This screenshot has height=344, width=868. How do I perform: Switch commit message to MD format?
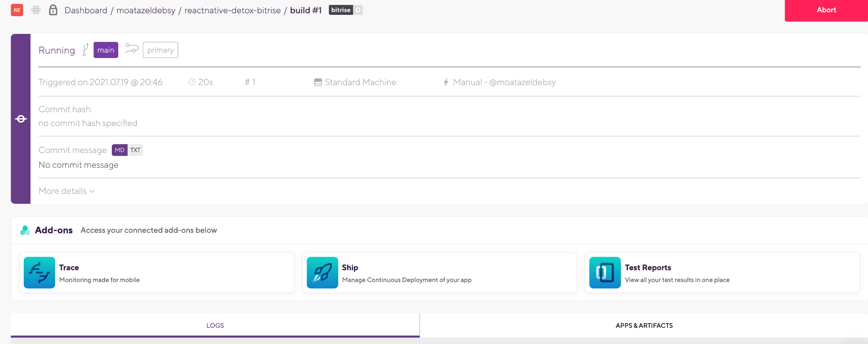(x=120, y=150)
